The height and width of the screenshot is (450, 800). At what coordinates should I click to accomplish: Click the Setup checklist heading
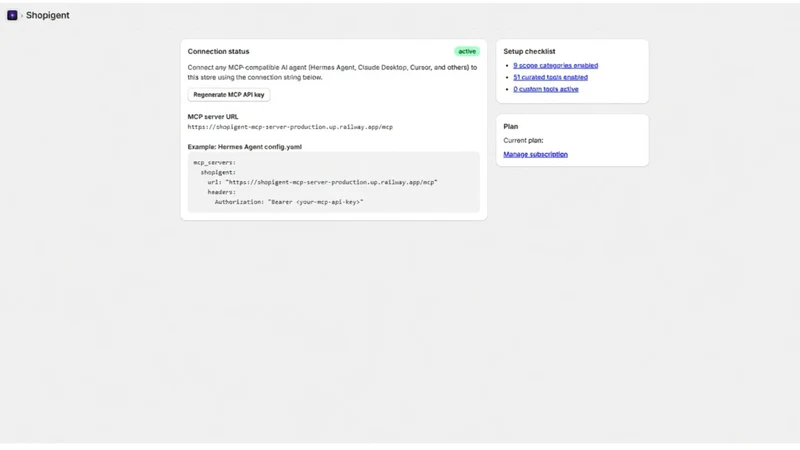coord(529,52)
